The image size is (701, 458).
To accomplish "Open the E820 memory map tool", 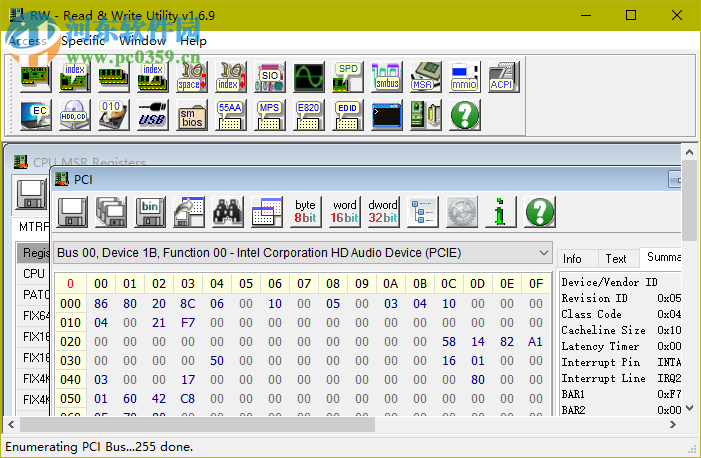I will pos(308,115).
